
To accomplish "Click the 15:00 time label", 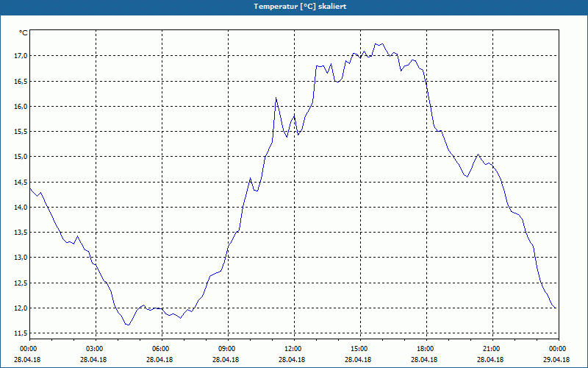I will point(360,349).
